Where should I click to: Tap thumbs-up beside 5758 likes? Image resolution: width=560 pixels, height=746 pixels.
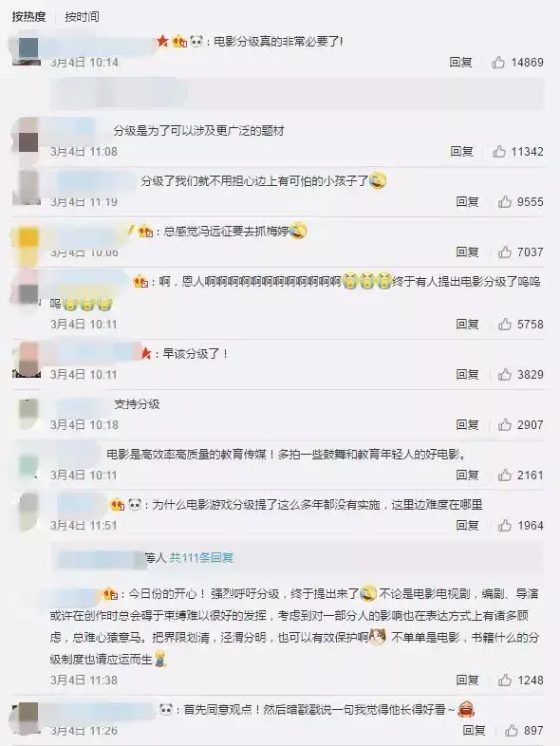coord(504,324)
